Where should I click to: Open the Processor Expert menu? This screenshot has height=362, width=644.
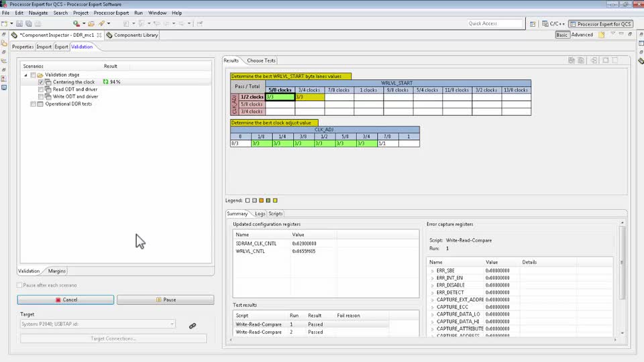coord(111,13)
